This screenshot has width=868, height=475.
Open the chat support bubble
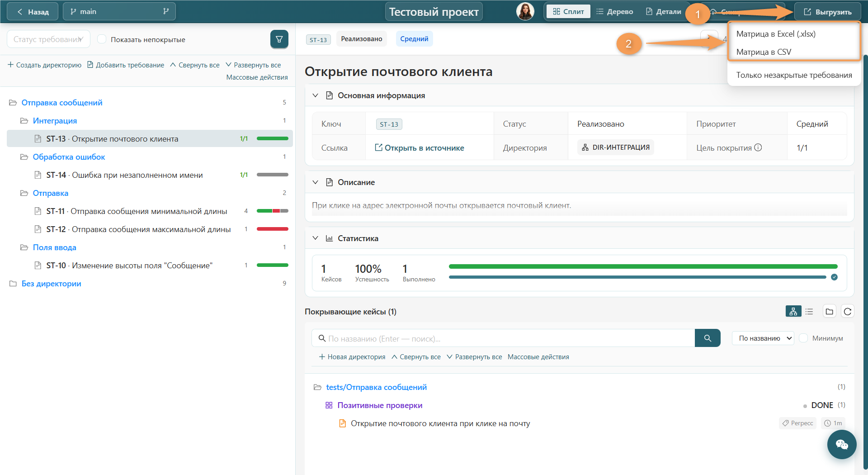(x=842, y=445)
